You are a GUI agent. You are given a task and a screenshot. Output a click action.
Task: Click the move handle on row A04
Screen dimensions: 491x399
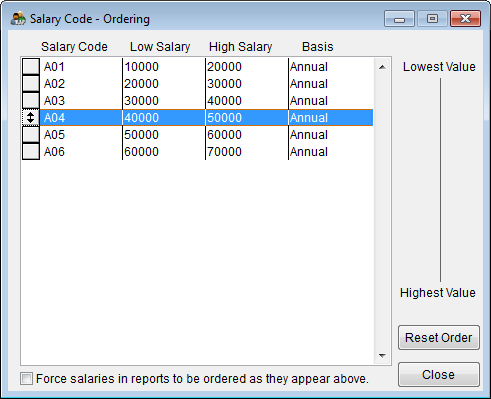(31, 118)
